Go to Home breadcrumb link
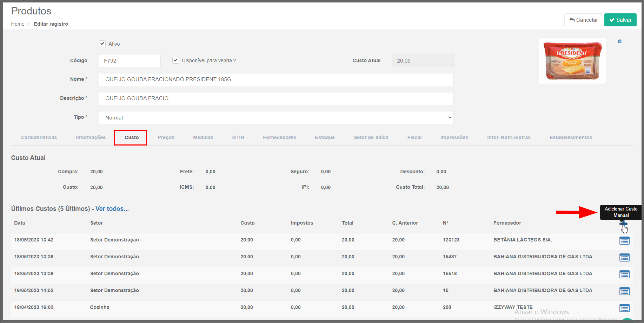The height and width of the screenshot is (323, 644). coord(18,24)
